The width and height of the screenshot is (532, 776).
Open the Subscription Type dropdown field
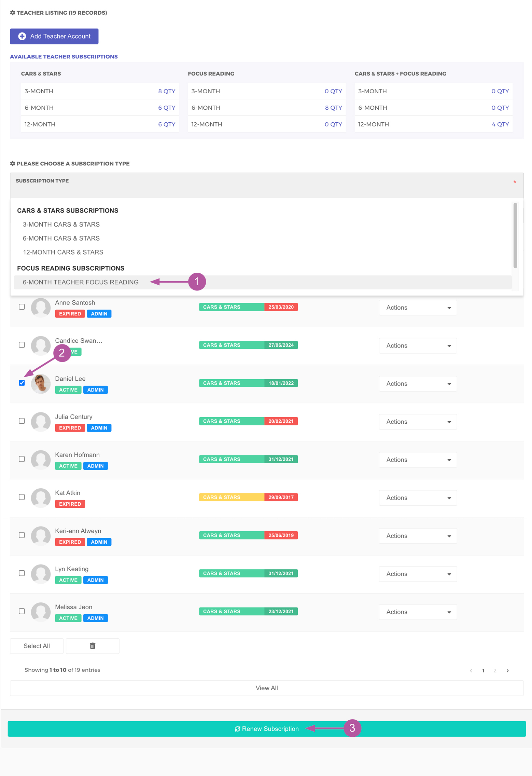[266, 186]
